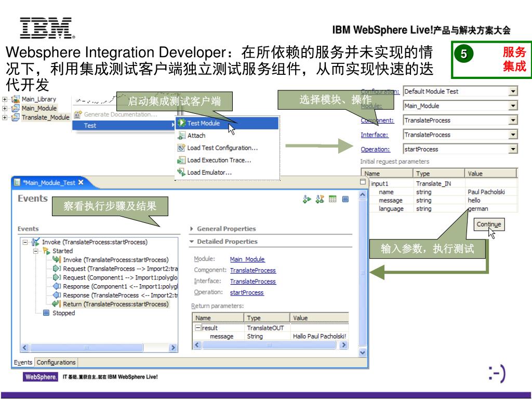Choose Attach in the Test submenu

click(x=227, y=136)
